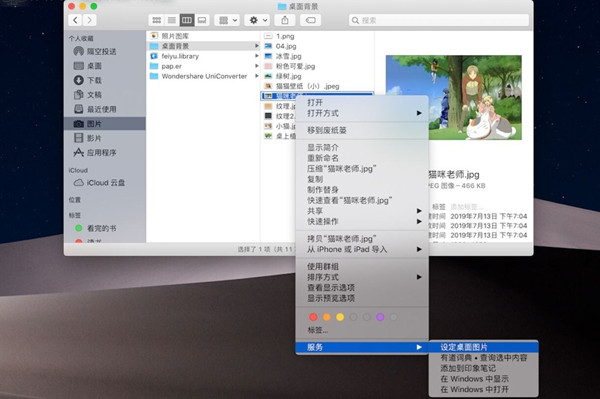Expand 共享 submenu
This screenshot has height=399, width=600.
[x=362, y=211]
